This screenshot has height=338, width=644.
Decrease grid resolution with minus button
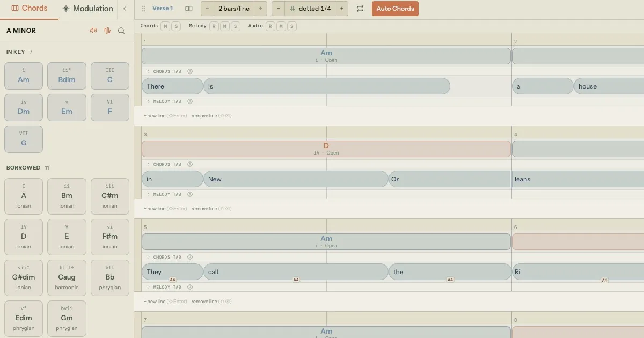click(x=278, y=9)
